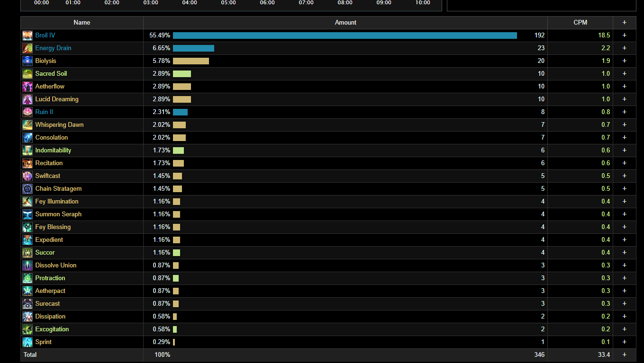Sort table by CPM column header
This screenshot has width=644, height=363.
click(x=581, y=23)
